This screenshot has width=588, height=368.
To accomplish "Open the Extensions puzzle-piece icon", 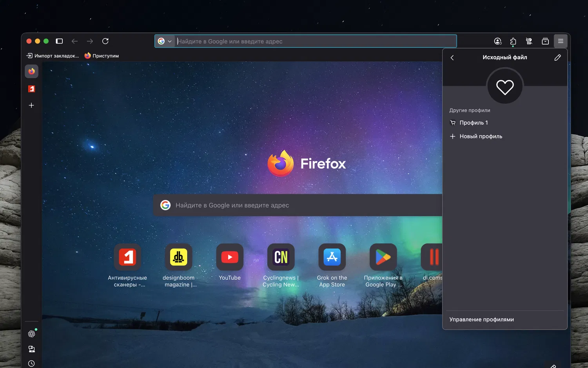I will 513,41.
